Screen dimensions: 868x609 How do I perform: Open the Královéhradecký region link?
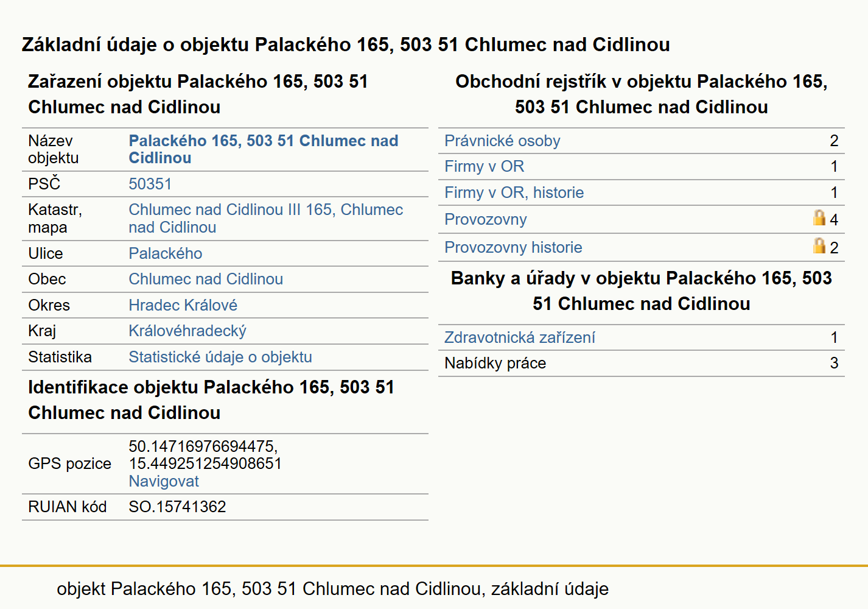point(187,331)
